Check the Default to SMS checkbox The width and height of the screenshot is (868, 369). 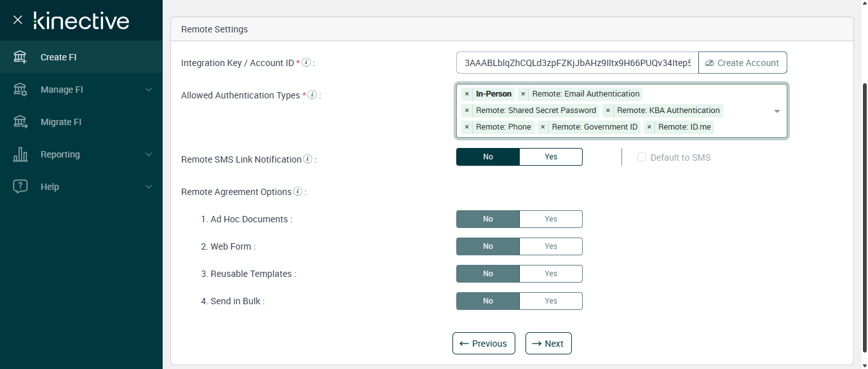642,158
